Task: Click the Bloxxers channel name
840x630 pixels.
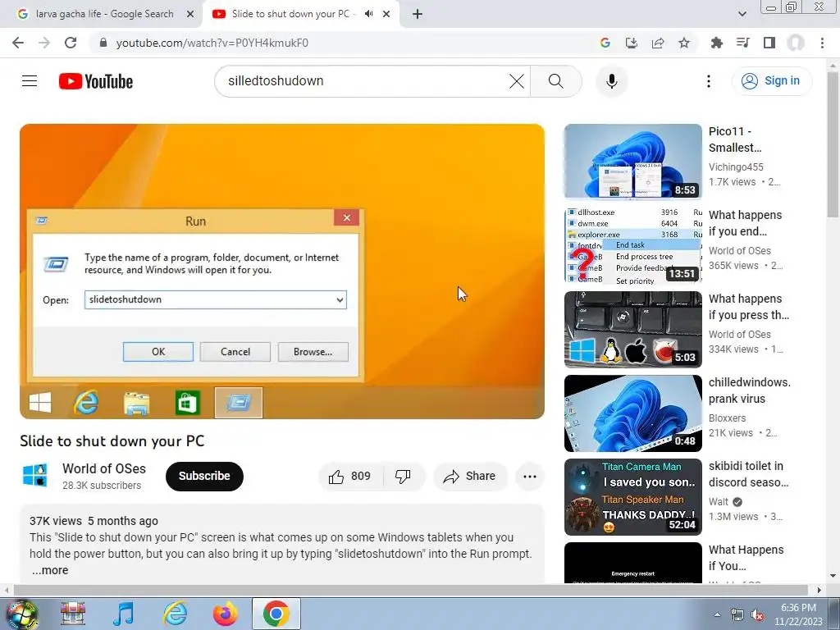Action: click(x=727, y=418)
